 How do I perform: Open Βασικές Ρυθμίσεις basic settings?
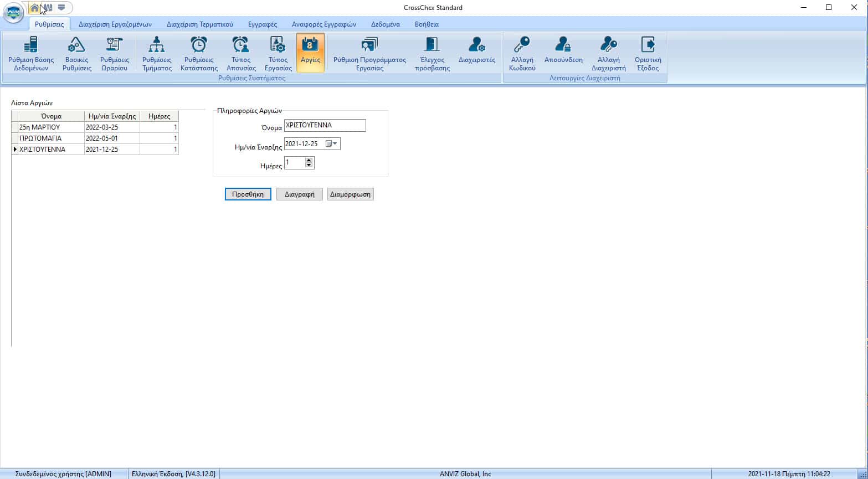[77, 54]
